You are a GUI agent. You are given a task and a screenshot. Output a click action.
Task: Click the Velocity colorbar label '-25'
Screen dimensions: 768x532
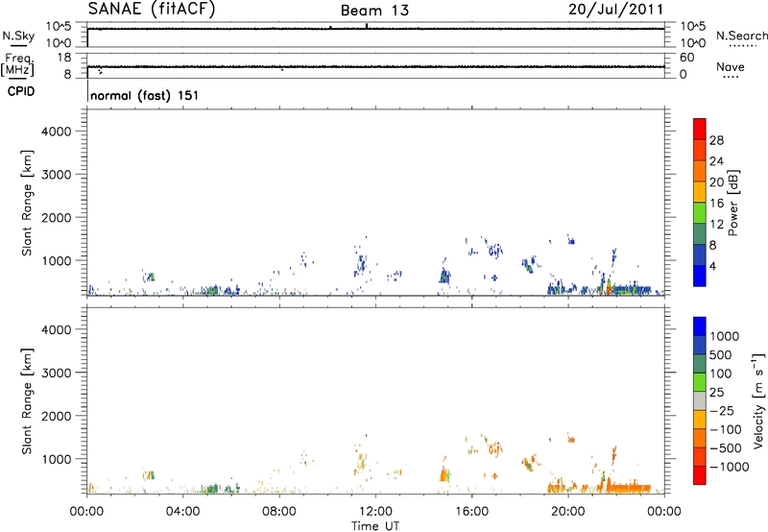click(x=722, y=410)
